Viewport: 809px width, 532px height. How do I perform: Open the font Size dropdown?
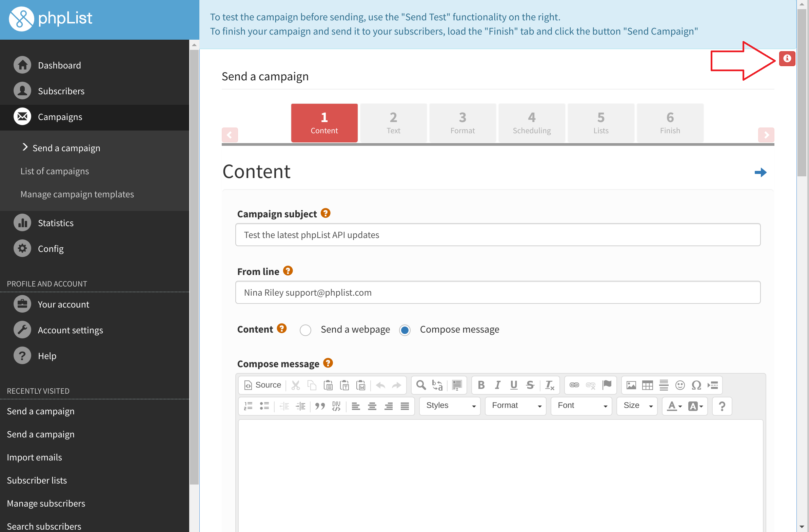tap(637, 406)
